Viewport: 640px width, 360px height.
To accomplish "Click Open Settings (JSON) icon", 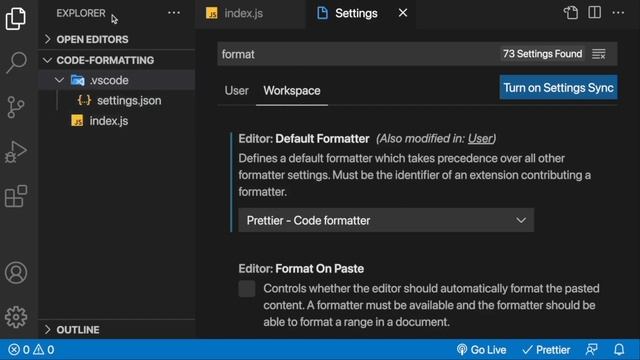I will [x=571, y=13].
